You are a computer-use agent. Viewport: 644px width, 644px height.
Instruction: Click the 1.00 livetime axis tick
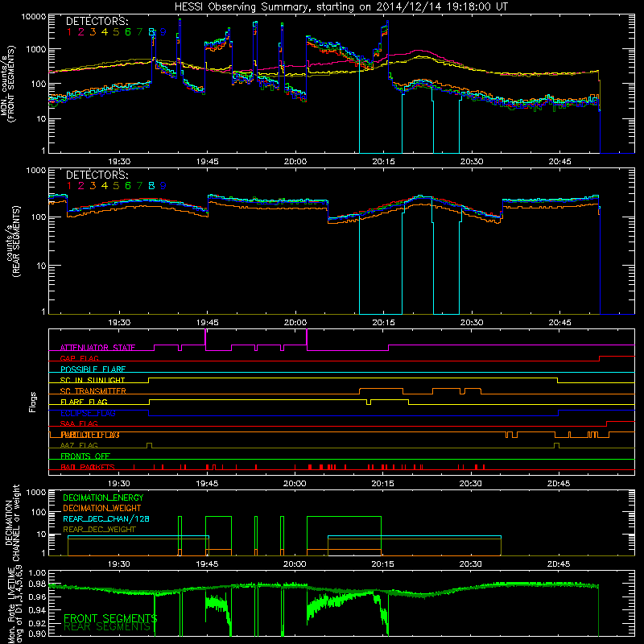[37, 573]
